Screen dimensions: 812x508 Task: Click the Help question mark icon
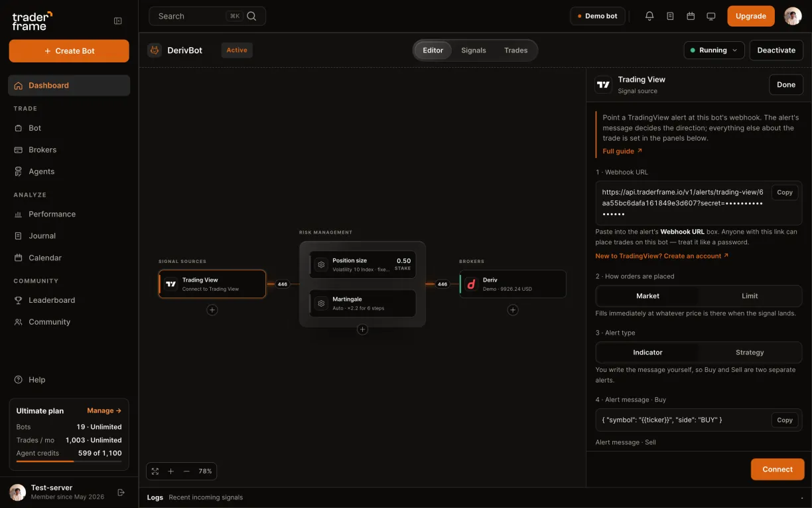19,380
